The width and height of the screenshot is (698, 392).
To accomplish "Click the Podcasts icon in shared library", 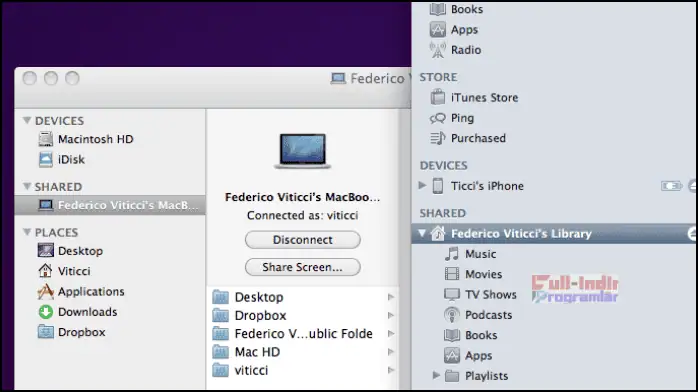I will click(x=452, y=315).
